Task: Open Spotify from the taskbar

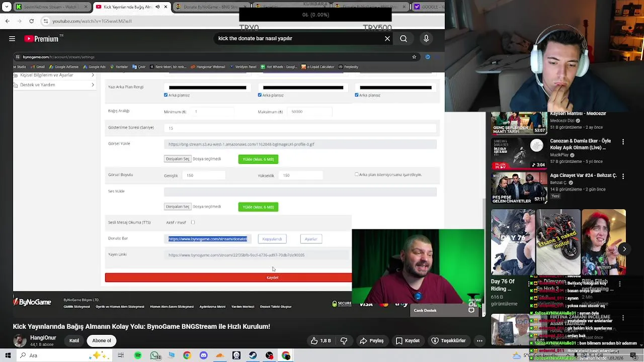Action: pos(138,355)
